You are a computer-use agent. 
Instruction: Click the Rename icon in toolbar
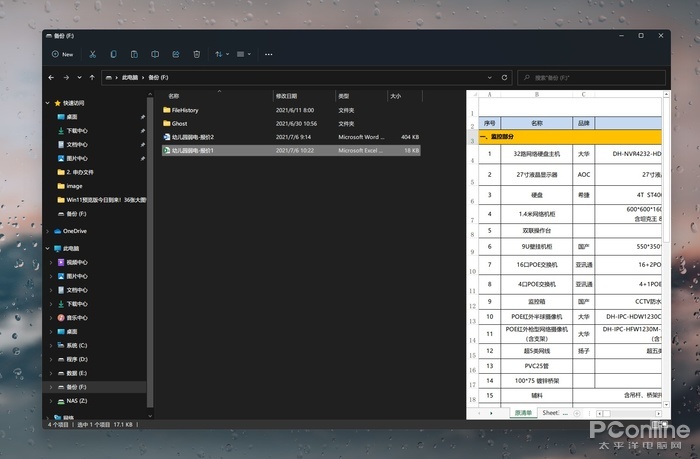click(x=155, y=54)
